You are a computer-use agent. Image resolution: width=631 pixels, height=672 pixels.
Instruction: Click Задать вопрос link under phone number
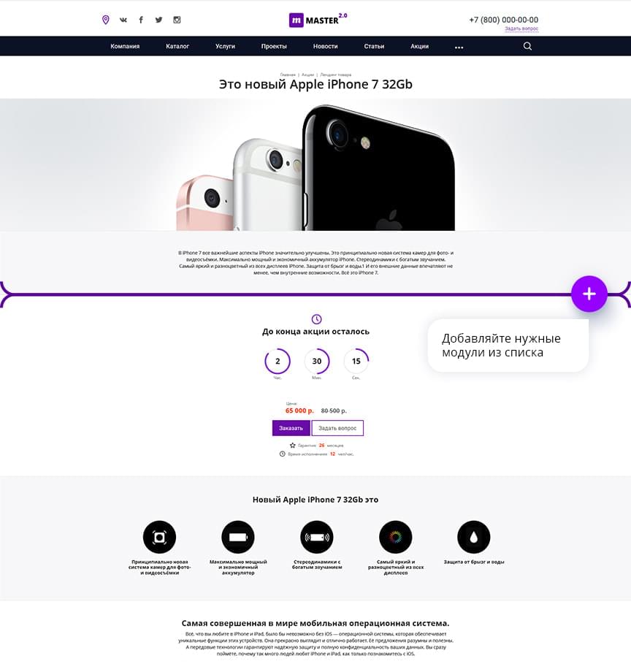(521, 28)
